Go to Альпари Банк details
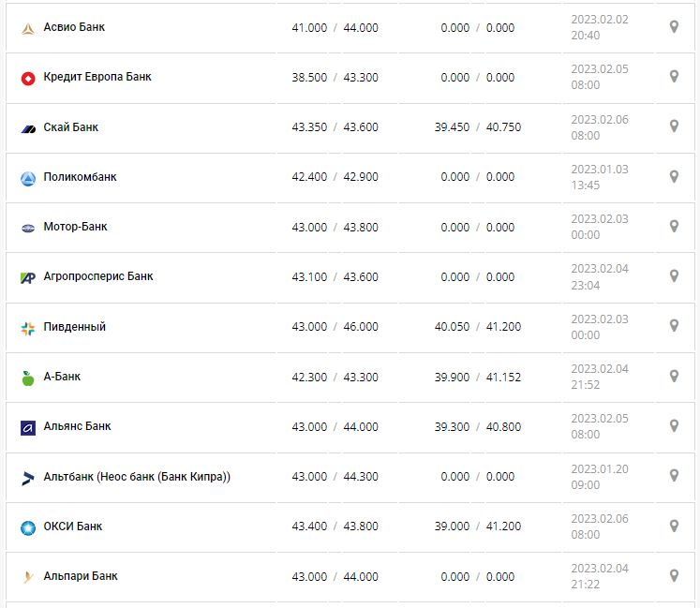Viewport: 700px width, 608px height. coord(81,576)
